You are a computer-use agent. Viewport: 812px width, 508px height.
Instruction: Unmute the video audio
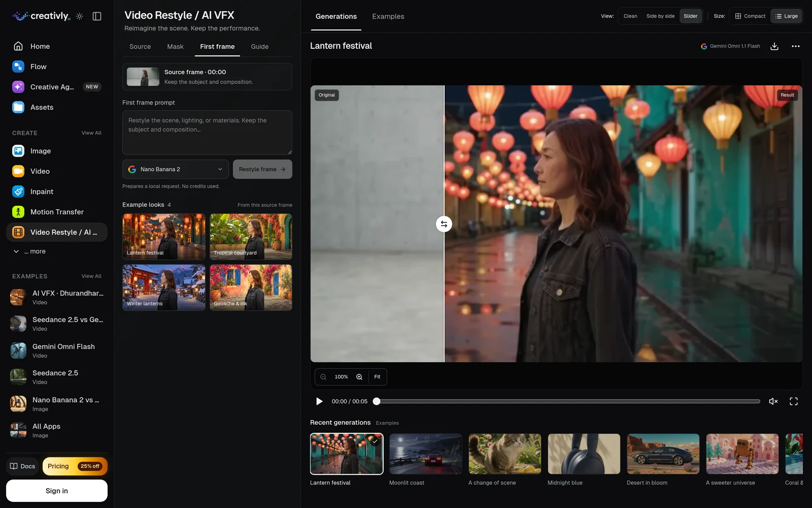(773, 401)
